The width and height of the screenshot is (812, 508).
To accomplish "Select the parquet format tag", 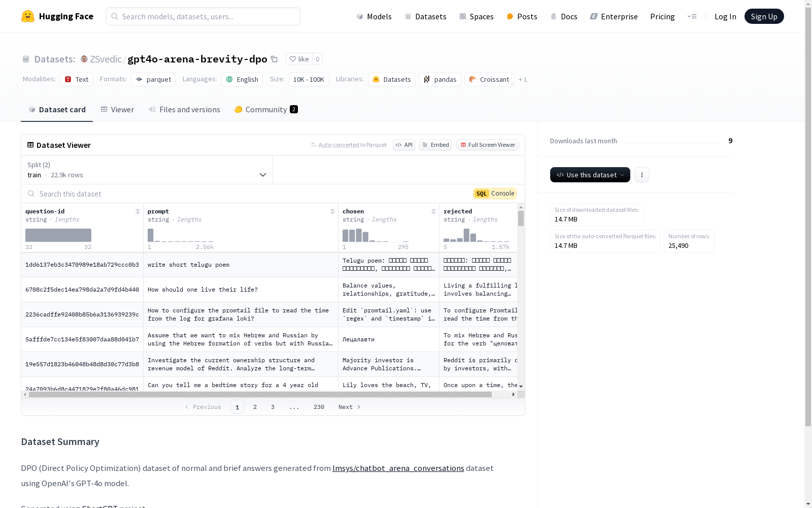I will pyautogui.click(x=153, y=79).
